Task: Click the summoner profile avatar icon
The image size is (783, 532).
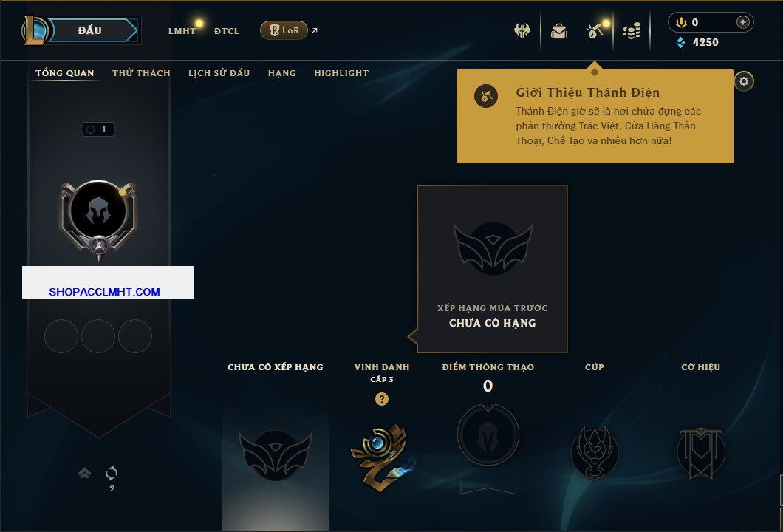Action: click(x=98, y=212)
